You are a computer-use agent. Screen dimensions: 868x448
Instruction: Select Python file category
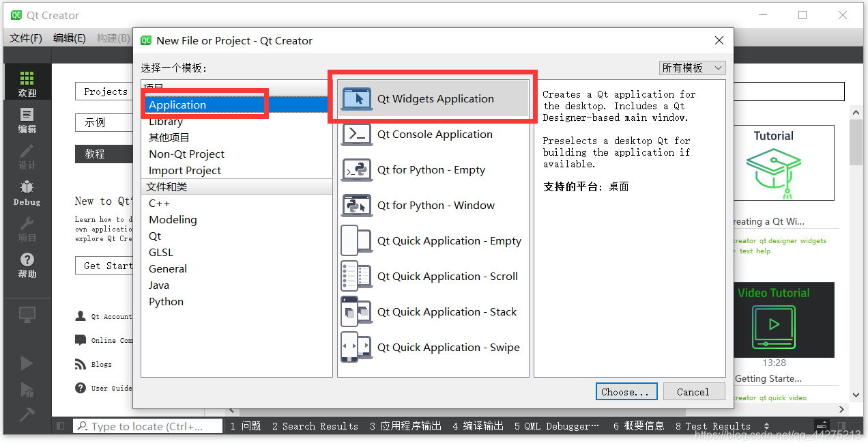tap(237, 302)
